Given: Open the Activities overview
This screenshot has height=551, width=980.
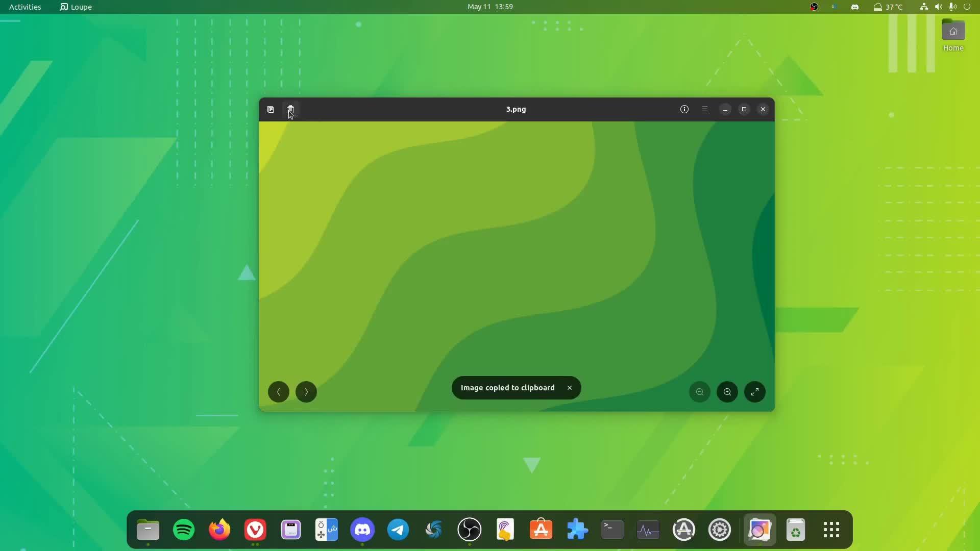Looking at the screenshot, I should click(24, 7).
